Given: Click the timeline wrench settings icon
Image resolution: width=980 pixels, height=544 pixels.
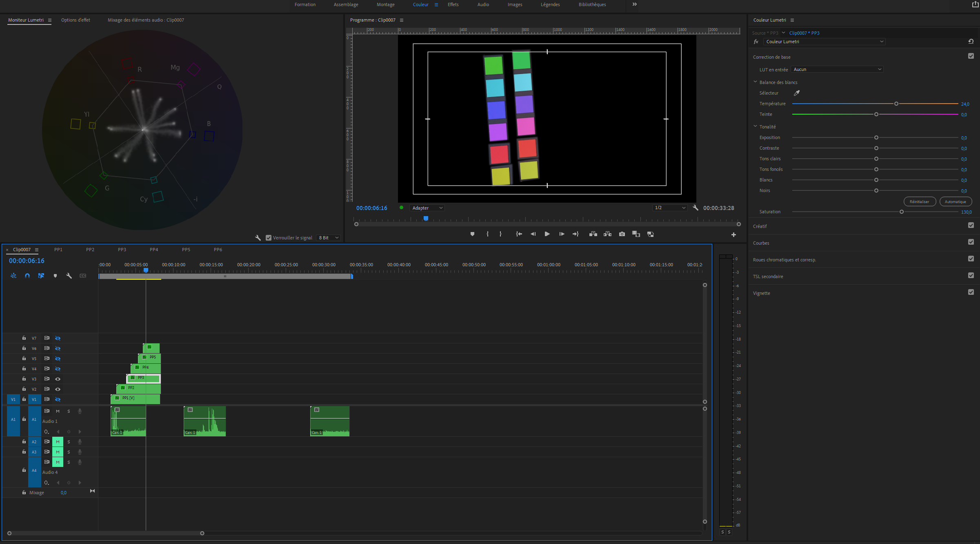Looking at the screenshot, I should 69,276.
